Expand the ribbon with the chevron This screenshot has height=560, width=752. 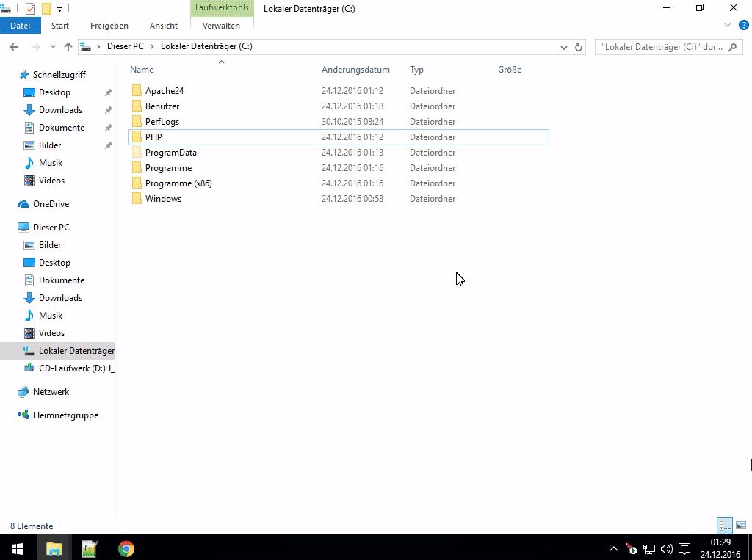click(728, 25)
